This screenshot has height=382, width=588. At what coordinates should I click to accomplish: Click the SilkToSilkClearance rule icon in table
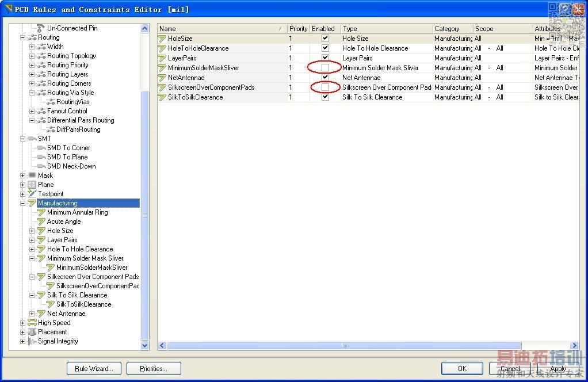[x=162, y=97]
